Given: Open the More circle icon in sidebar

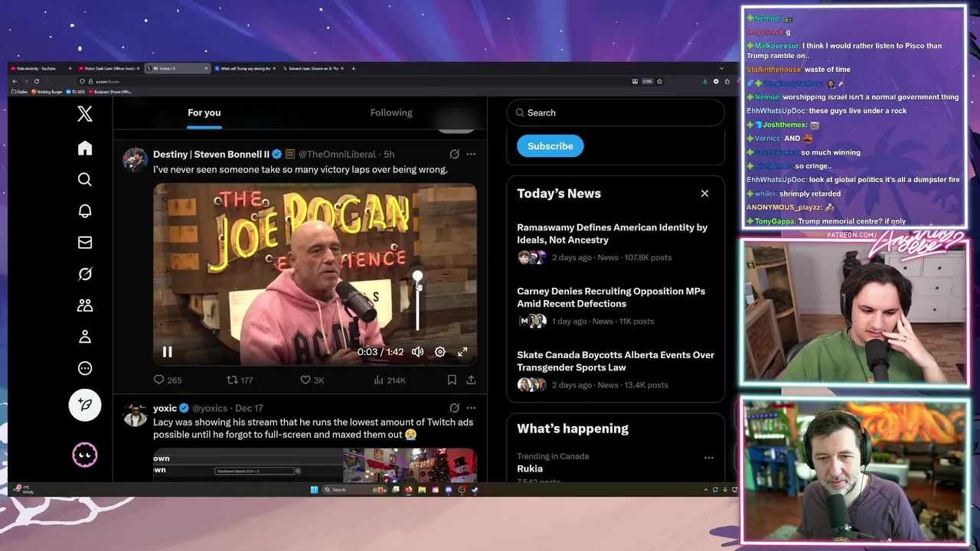Looking at the screenshot, I should tap(85, 368).
